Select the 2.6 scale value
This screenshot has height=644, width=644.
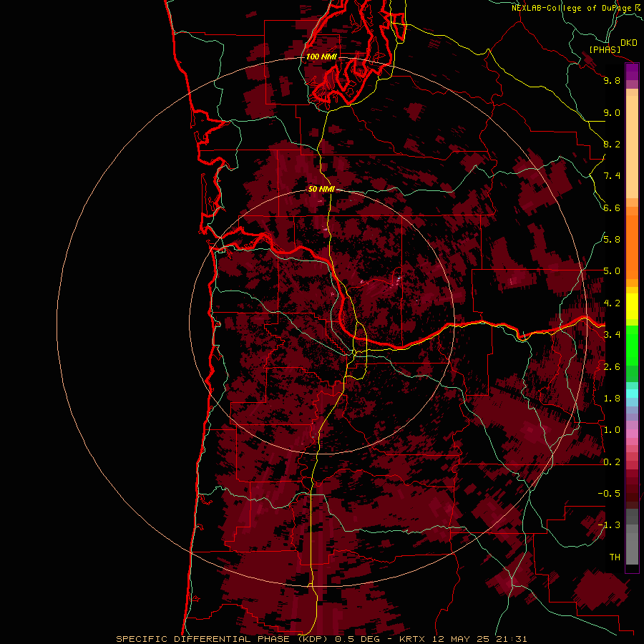click(612, 367)
